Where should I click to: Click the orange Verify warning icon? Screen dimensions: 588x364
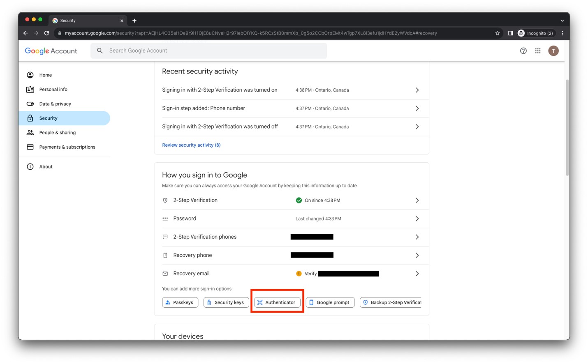299,274
